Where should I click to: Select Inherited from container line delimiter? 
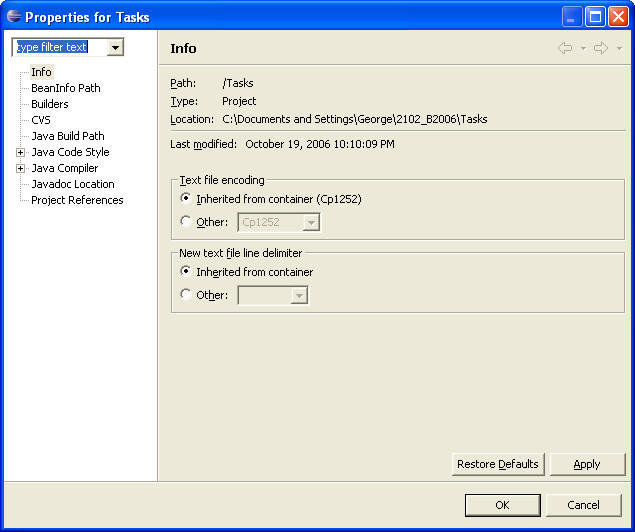click(247, 272)
